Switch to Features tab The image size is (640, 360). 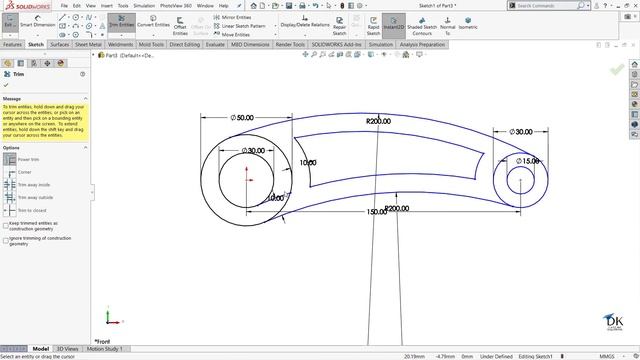click(x=12, y=44)
